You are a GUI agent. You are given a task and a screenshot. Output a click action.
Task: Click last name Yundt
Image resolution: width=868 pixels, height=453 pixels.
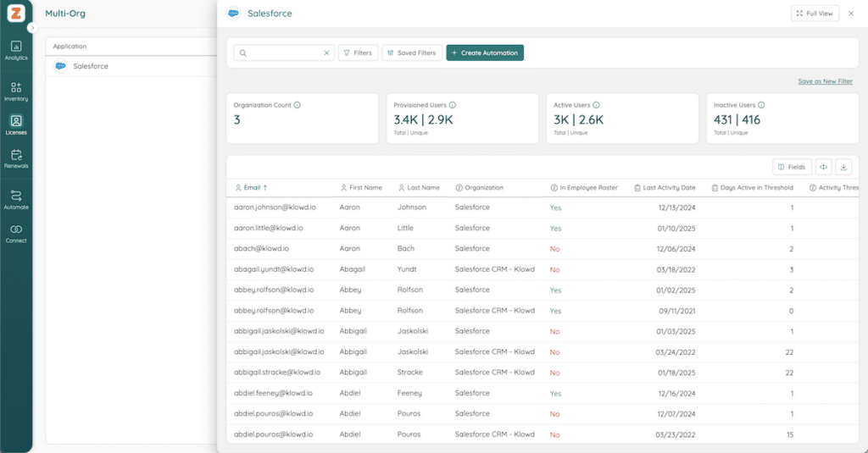click(x=407, y=269)
